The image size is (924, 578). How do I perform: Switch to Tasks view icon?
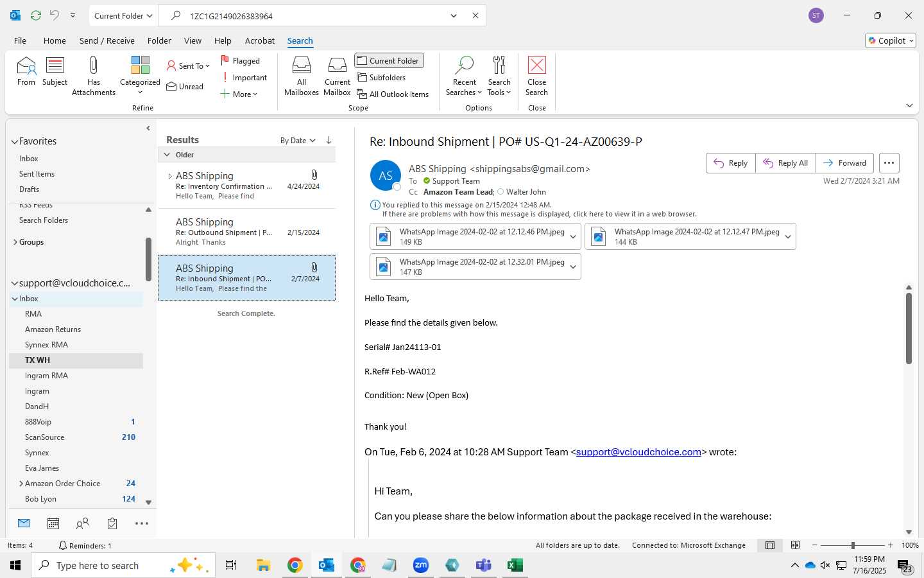(x=112, y=523)
